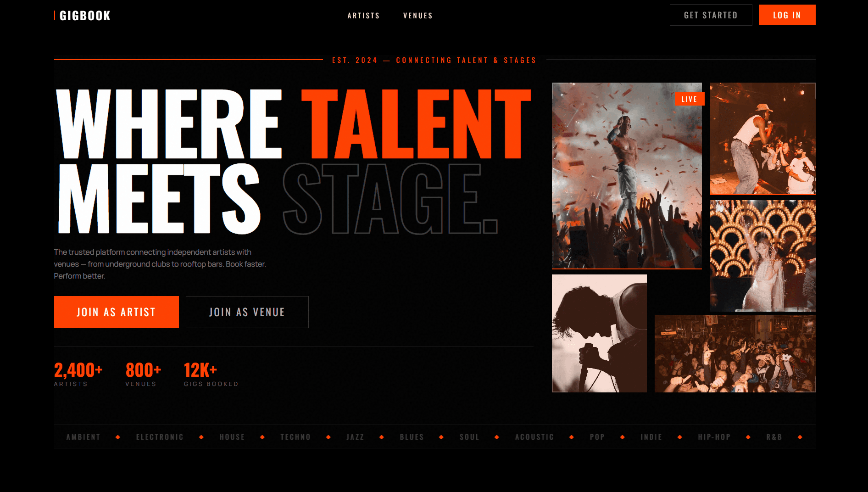Screen dimensions: 868x492
Task: Select the Jazz genre in ticker
Action: [356, 437]
